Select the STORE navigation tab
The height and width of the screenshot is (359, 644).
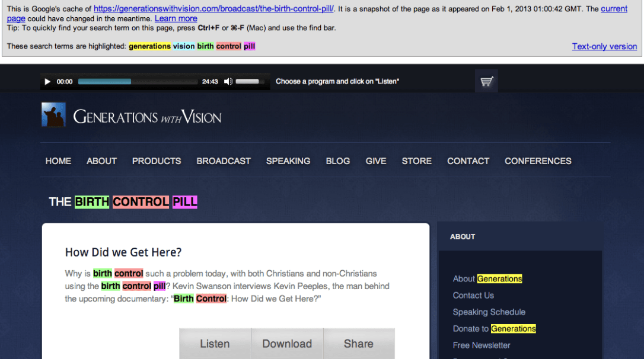coord(416,161)
